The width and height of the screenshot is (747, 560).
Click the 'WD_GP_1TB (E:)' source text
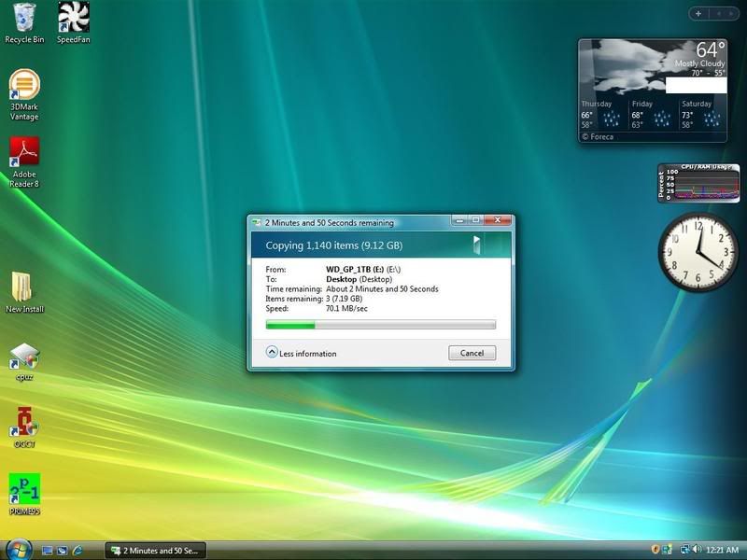point(355,270)
